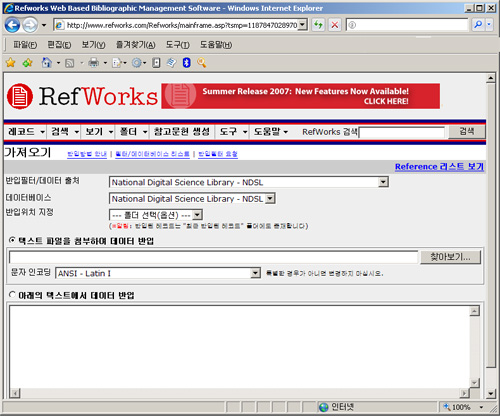500x416 pixels.
Task: Open RefWorks 도움말 dropdown menu
Action: coord(270,132)
